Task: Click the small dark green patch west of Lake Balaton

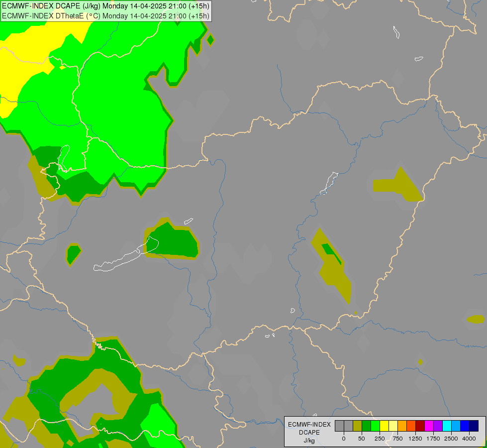Action: coord(73,254)
